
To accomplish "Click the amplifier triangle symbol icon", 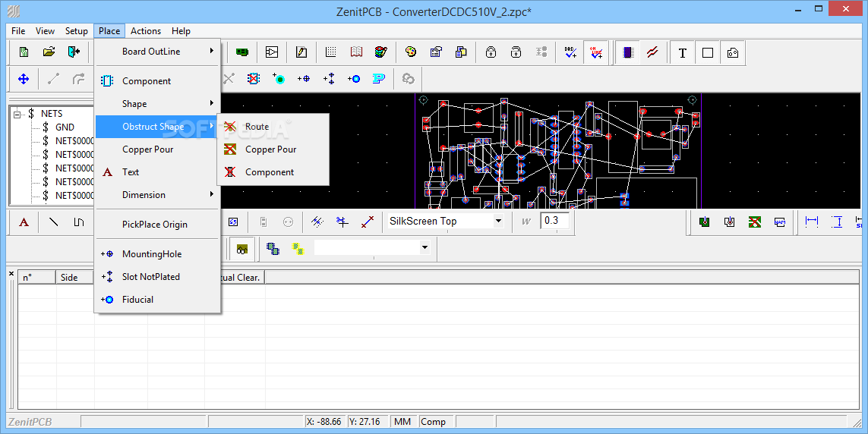I will 272,52.
